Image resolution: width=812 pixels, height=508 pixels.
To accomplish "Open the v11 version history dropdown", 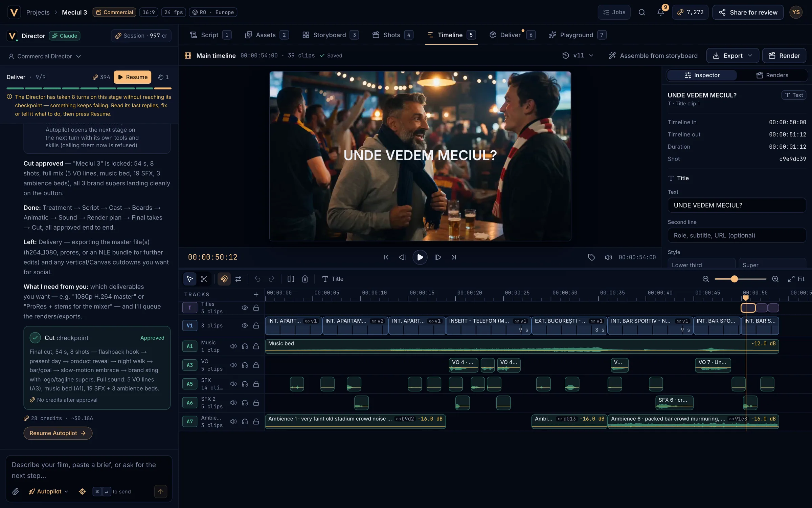I will click(x=578, y=55).
